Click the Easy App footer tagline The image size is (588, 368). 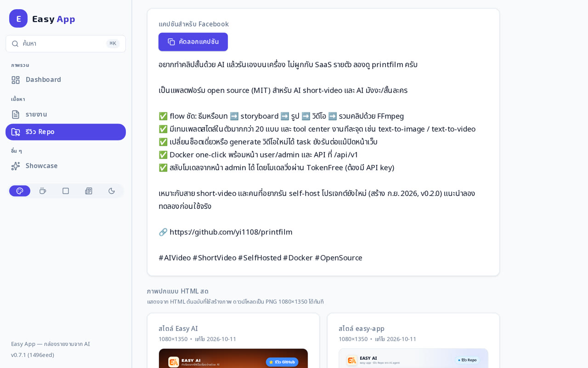pyautogui.click(x=51, y=344)
